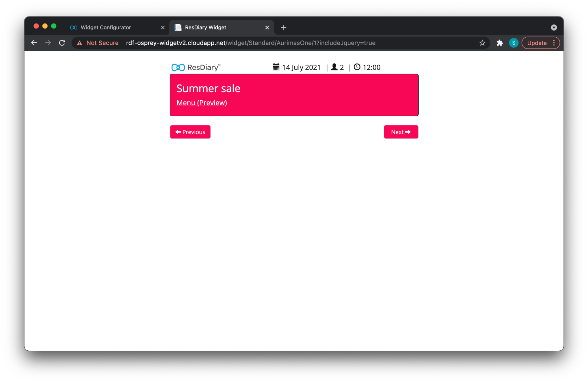Bookmark this page with the star icon
This screenshot has height=383, width=588.
pos(482,43)
